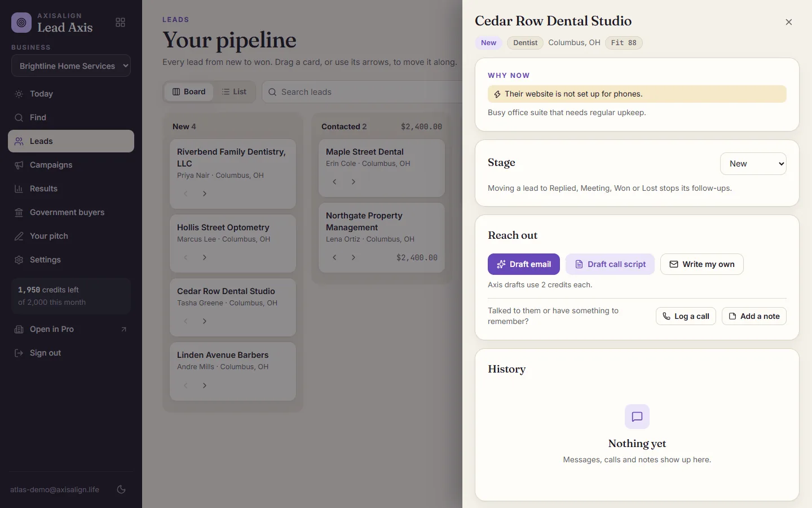Move Northgate Property Management back with left arrow

click(334, 257)
